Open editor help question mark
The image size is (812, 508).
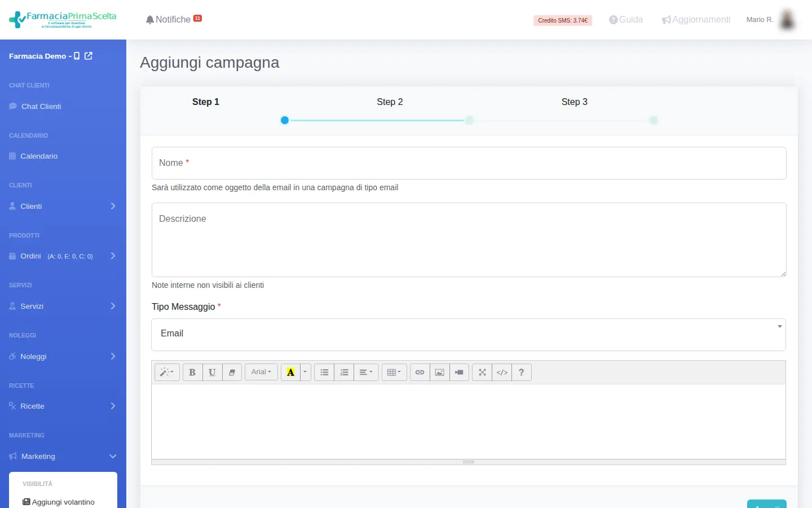[522, 372]
